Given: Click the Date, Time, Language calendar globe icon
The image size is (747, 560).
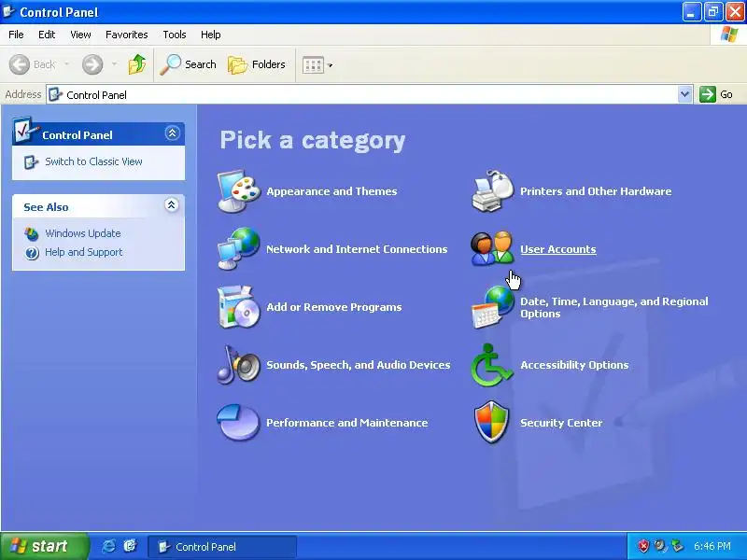Looking at the screenshot, I should coord(493,307).
